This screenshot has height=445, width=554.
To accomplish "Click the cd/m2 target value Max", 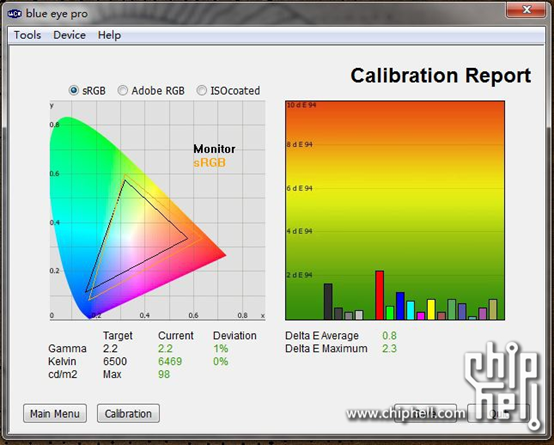I will pyautogui.click(x=112, y=374).
